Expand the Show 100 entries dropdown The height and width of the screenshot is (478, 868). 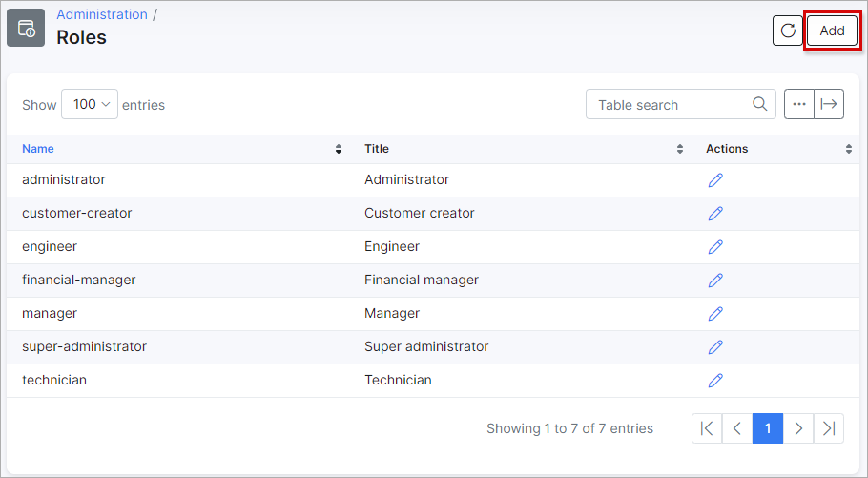90,104
